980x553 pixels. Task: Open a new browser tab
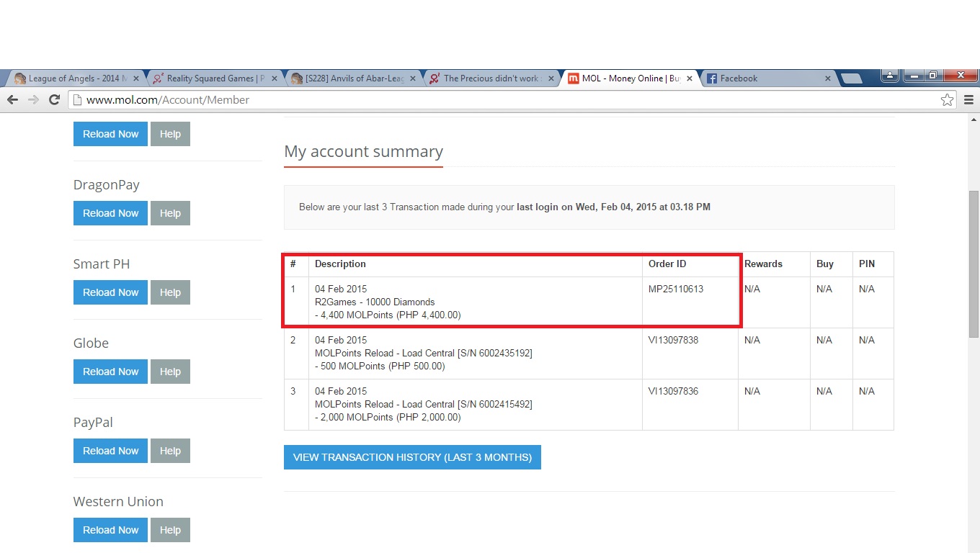(x=851, y=78)
